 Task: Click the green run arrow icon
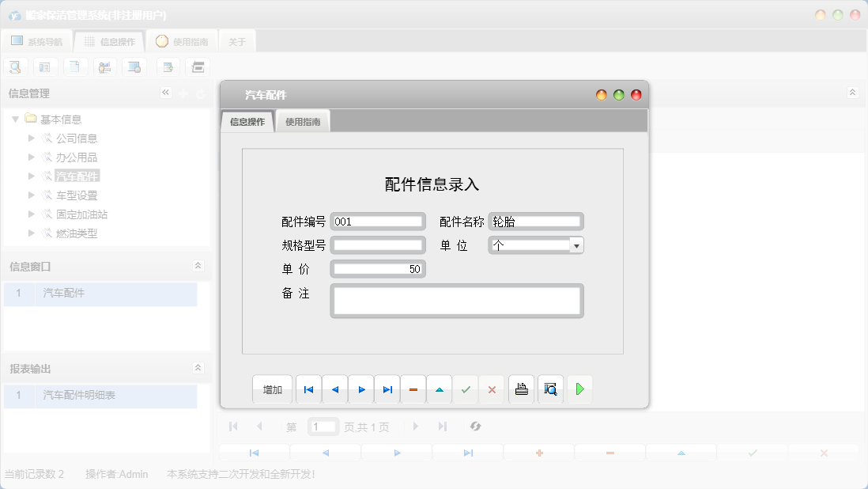579,389
